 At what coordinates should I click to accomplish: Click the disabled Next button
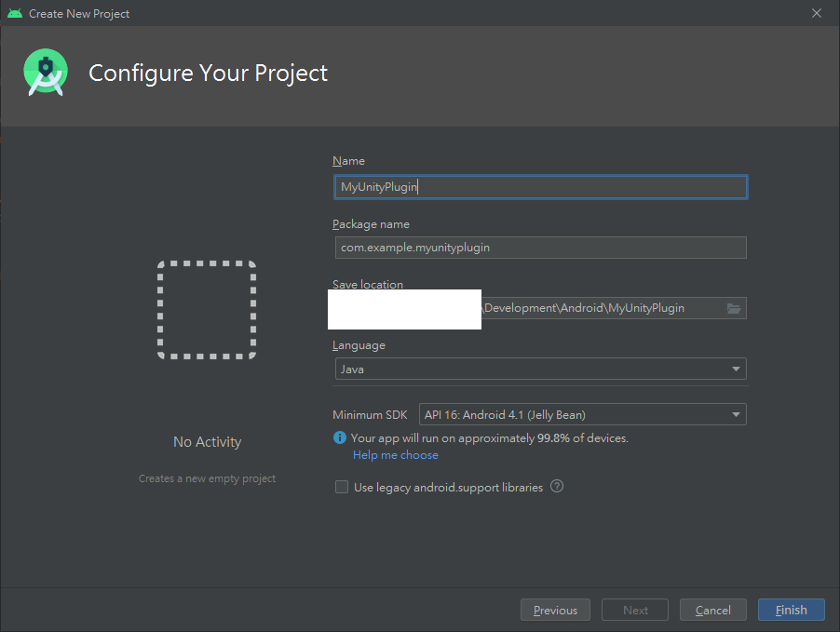click(x=635, y=611)
